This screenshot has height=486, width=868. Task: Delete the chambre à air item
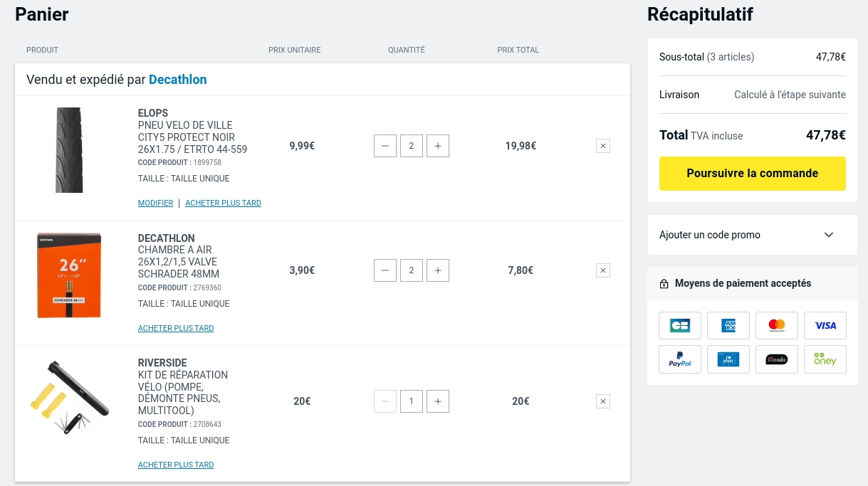click(602, 270)
